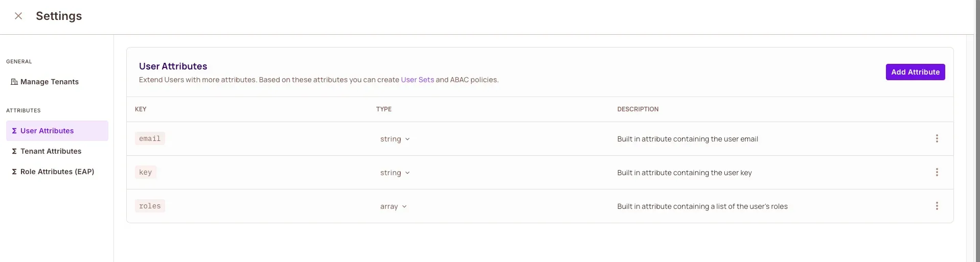
Task: Switch to Tenant Attributes section
Action: pos(51,151)
